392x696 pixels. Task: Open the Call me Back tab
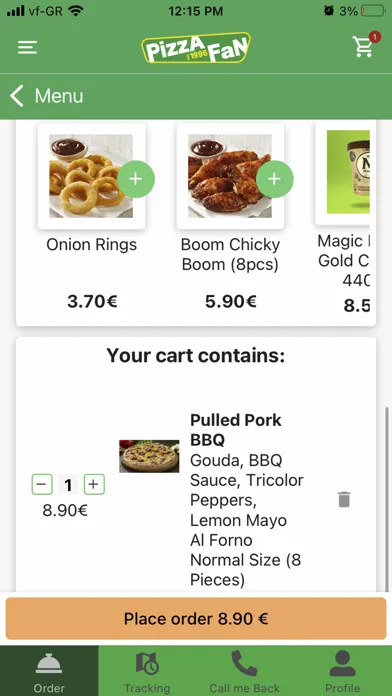[245, 671]
